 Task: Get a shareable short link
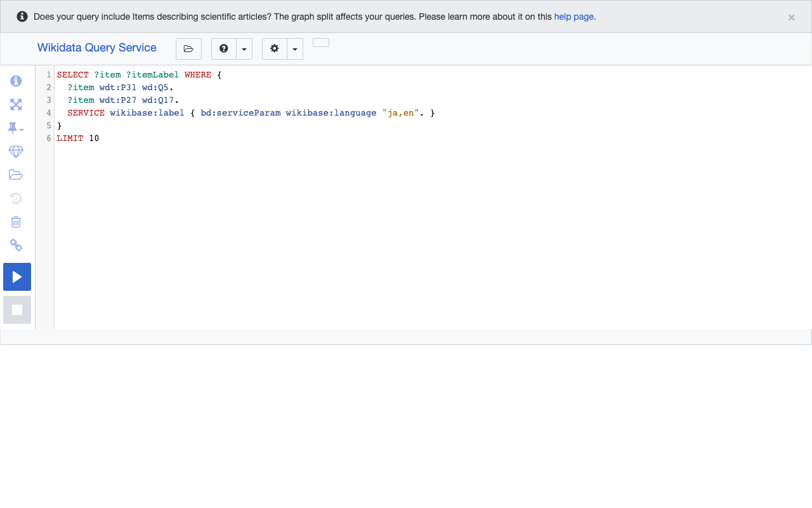click(x=16, y=245)
